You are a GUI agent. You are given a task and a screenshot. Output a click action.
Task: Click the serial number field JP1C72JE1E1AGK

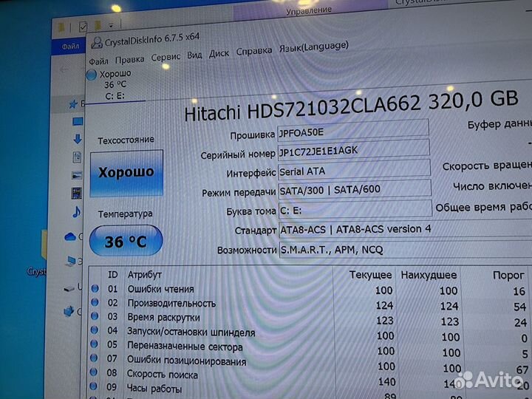coord(353,149)
